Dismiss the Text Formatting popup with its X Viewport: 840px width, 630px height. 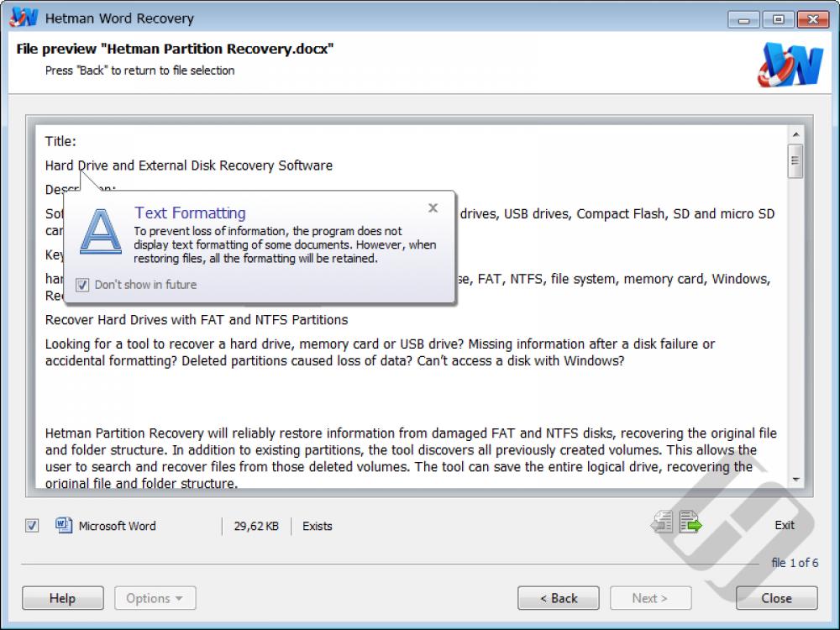(433, 207)
